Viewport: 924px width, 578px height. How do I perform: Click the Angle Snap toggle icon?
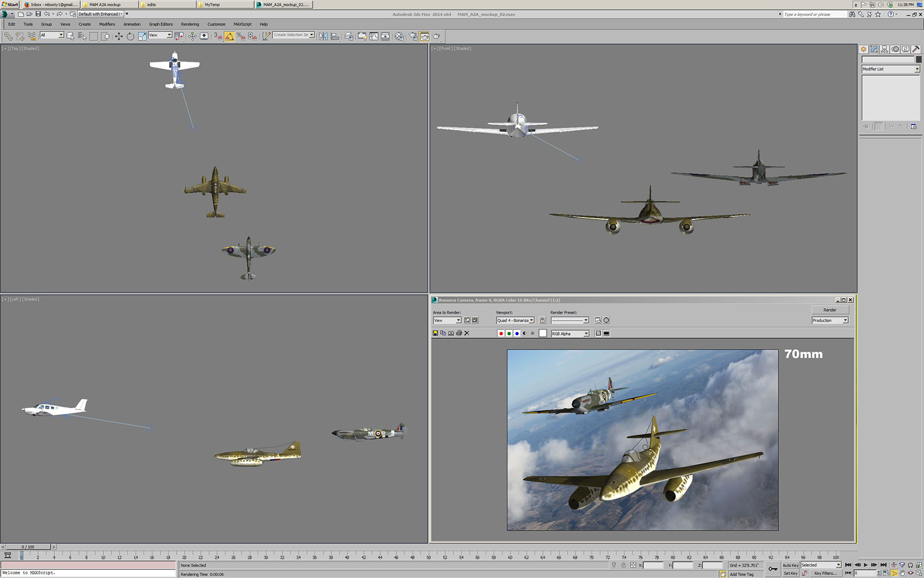pyautogui.click(x=229, y=36)
